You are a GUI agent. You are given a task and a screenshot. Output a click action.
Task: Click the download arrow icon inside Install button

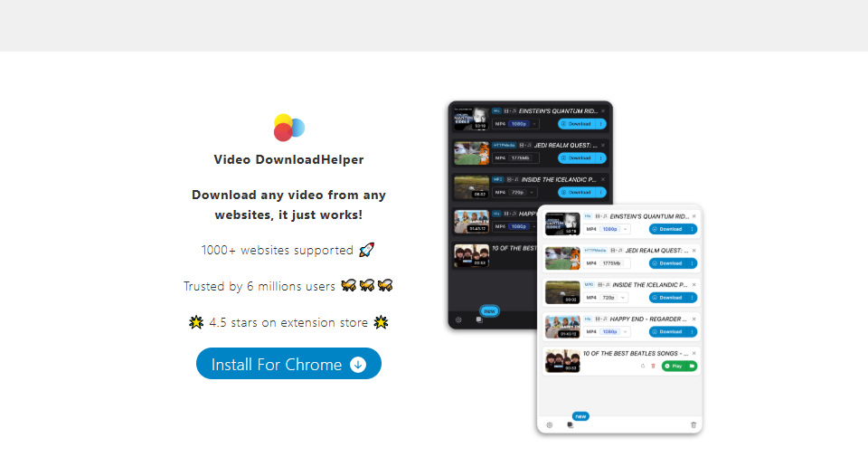358,365
